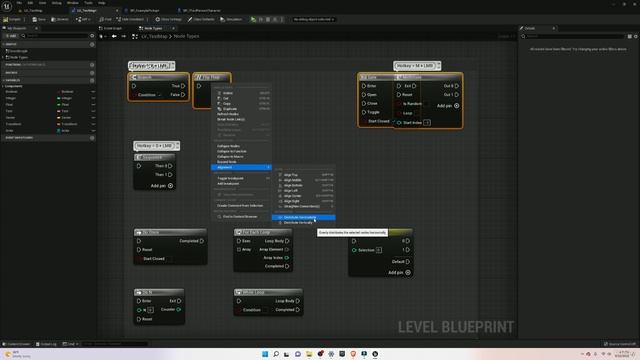
Task: Click the back navigation arrow
Action: [x=114, y=36]
